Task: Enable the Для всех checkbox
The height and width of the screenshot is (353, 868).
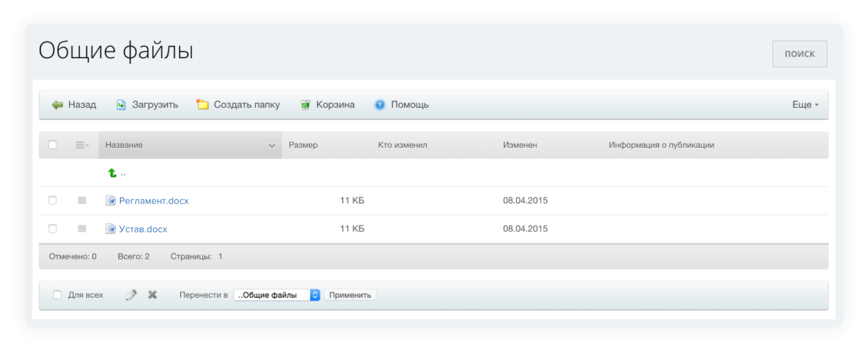Action: tap(57, 295)
